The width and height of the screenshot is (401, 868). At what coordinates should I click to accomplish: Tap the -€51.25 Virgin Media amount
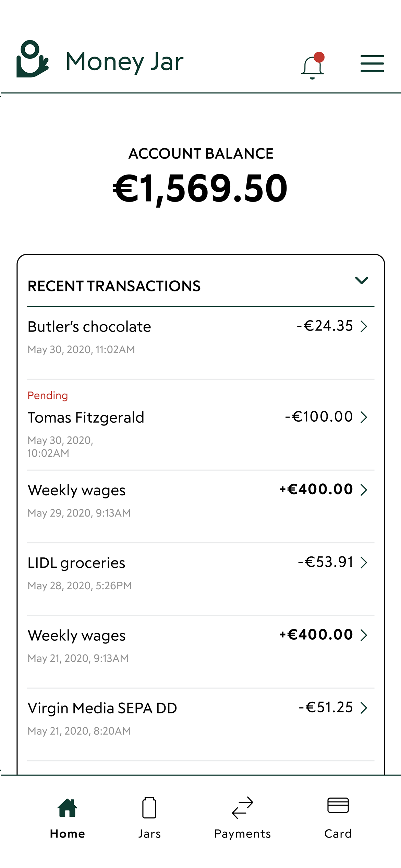coord(326,707)
